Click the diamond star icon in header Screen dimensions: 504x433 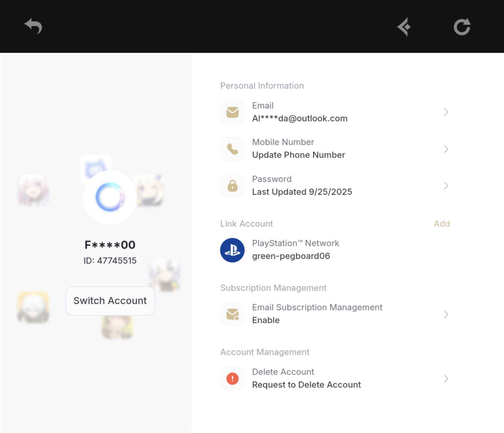[x=404, y=27]
